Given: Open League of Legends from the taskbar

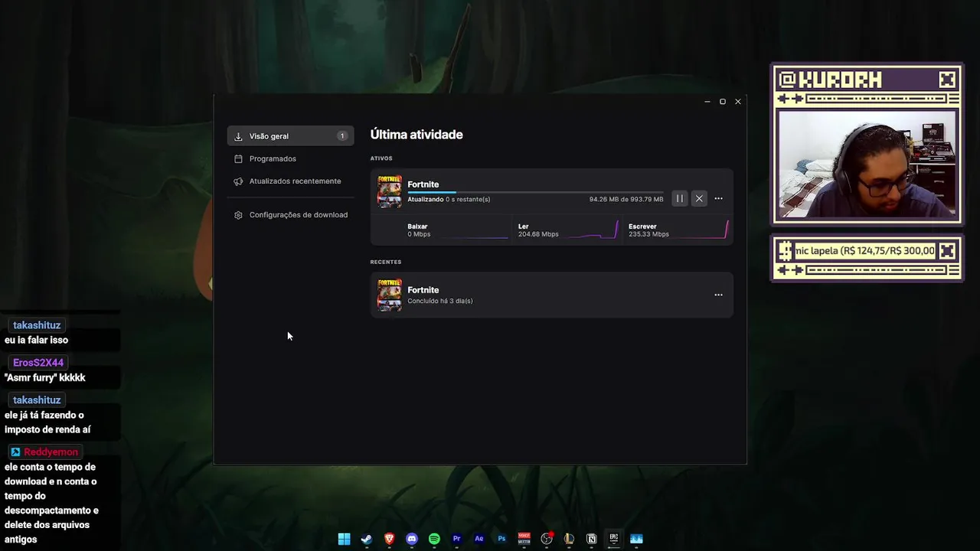Looking at the screenshot, I should [569, 539].
